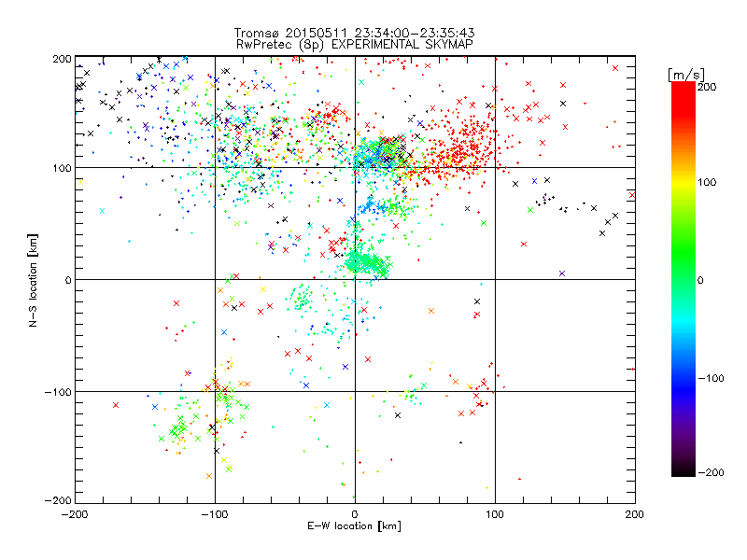Click the colorbar label "-200"
The width and height of the screenshot is (747, 560).
click(x=711, y=472)
